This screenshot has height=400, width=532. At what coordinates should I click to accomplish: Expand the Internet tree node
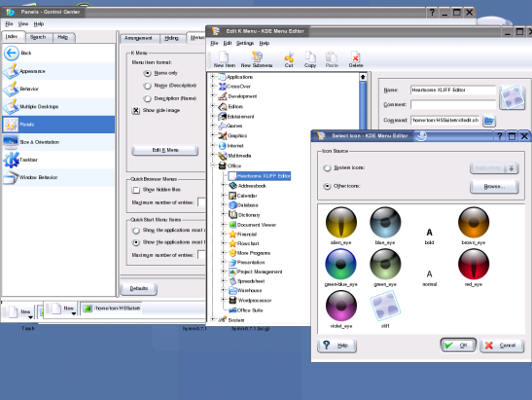point(213,145)
